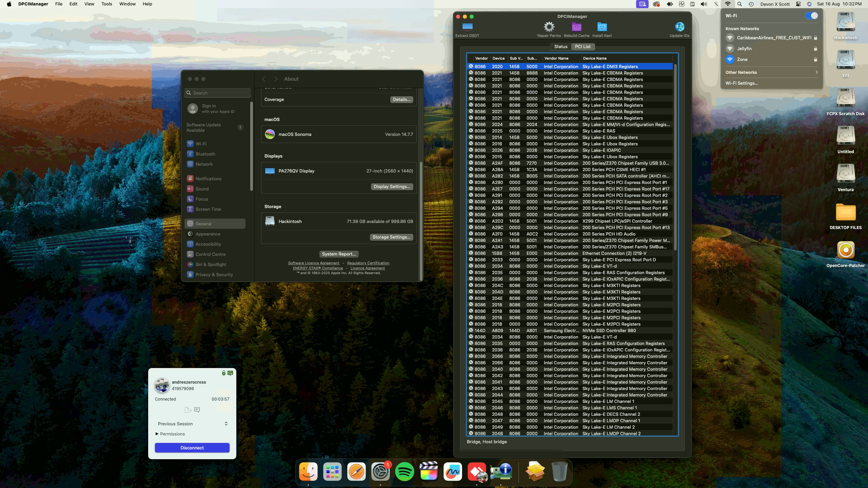The height and width of the screenshot is (488, 868).
Task: Select Bluetooth in the settings sidebar
Action: click(x=215, y=154)
